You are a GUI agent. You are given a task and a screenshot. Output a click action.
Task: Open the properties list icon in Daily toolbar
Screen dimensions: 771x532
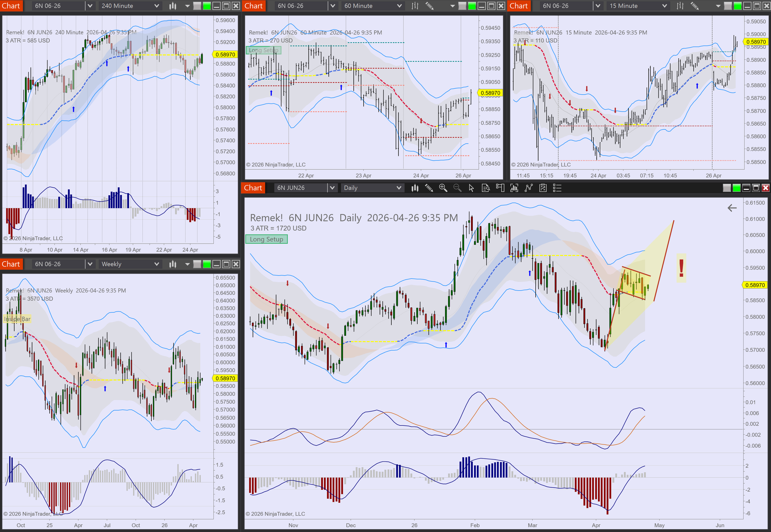pos(557,188)
